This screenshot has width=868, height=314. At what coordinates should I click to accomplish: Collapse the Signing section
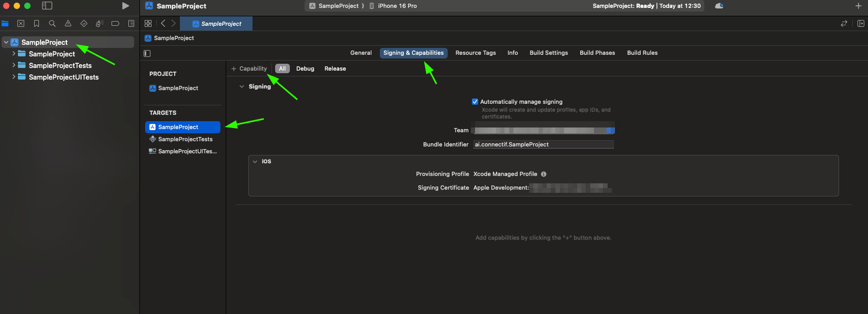pos(242,86)
